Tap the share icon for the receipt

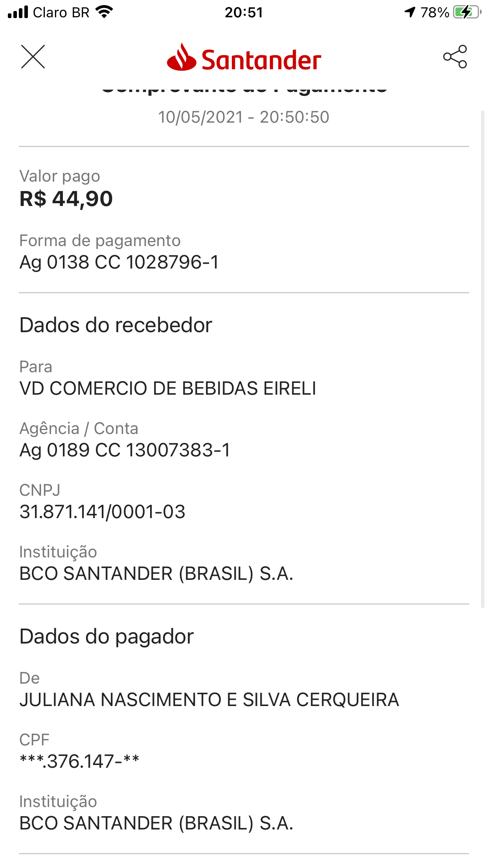click(455, 57)
